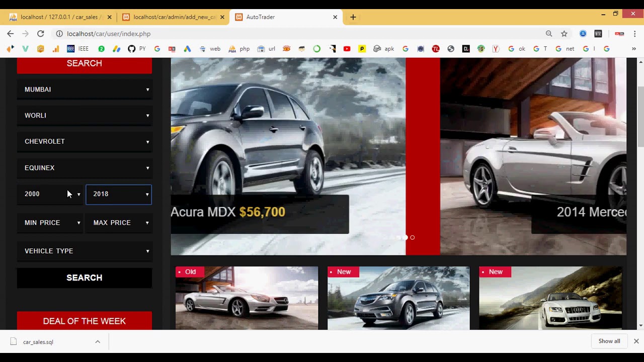Viewport: 644px width, 362px height.
Task: Open the green V bookmark icon
Action: tap(26, 49)
